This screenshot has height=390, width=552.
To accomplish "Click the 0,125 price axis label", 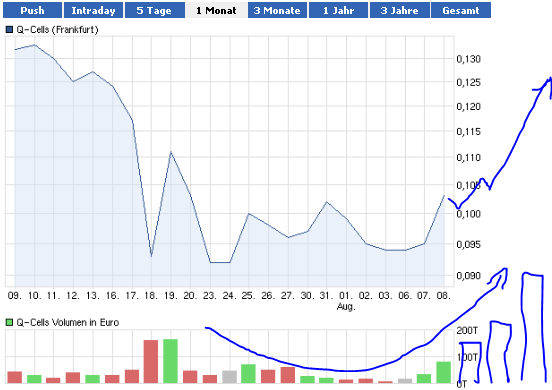I will [469, 82].
